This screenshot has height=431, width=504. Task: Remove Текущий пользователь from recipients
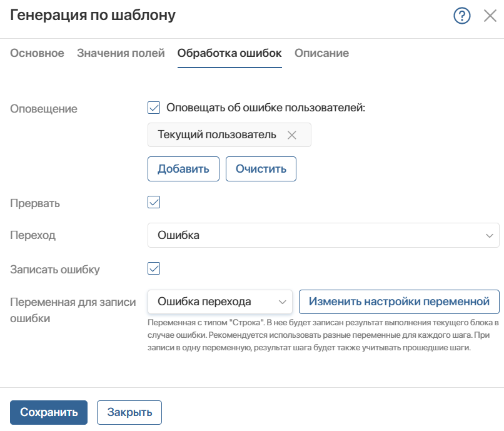pyautogui.click(x=291, y=135)
